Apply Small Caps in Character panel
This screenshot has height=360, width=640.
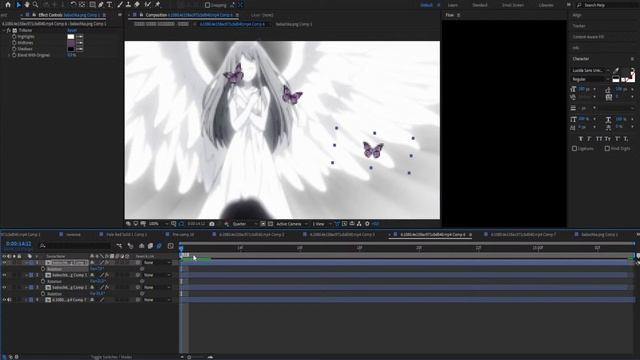(x=608, y=139)
